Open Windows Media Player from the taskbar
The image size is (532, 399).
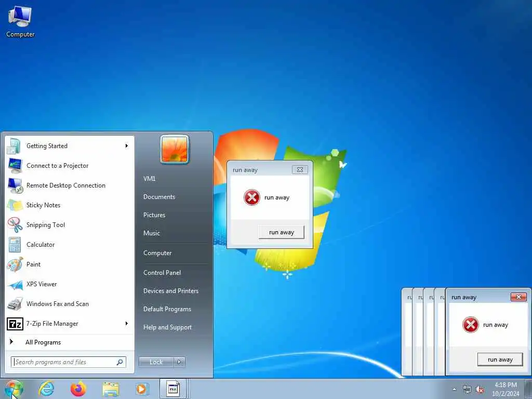pos(141,389)
